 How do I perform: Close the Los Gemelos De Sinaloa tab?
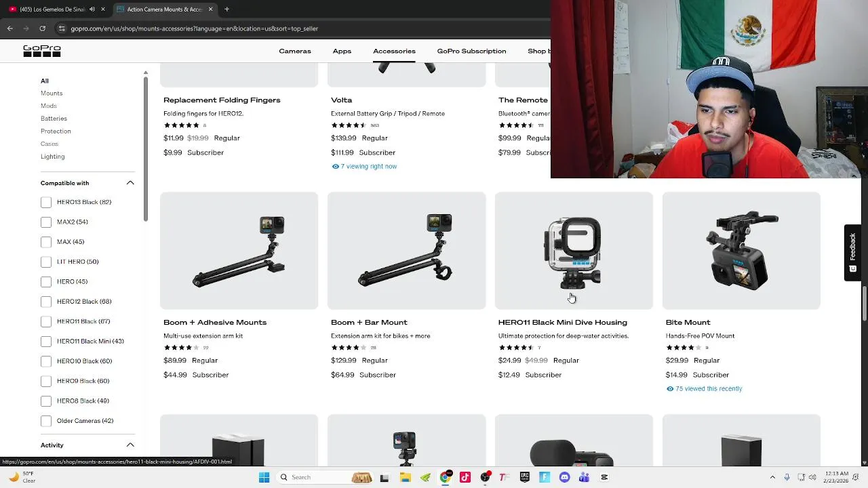[103, 9]
